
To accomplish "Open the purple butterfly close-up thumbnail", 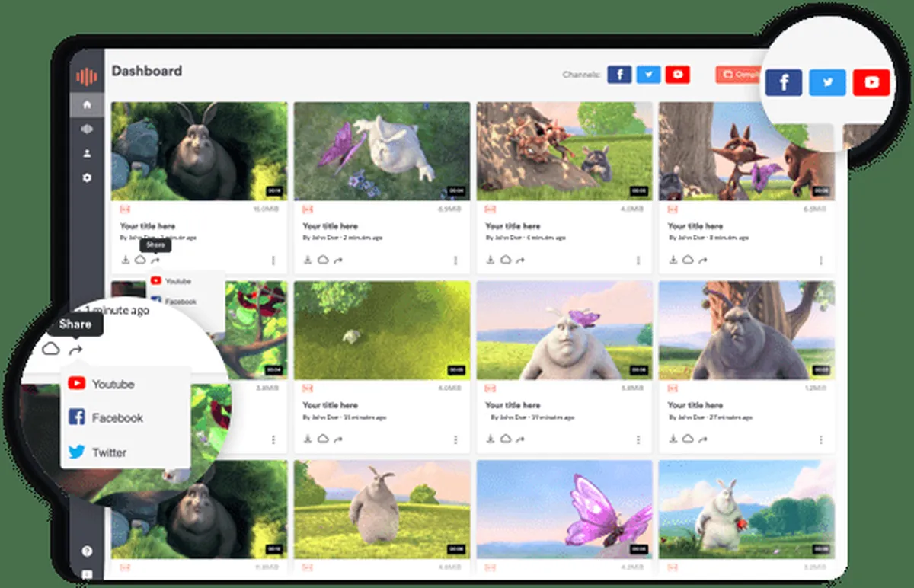I will coord(564,509).
